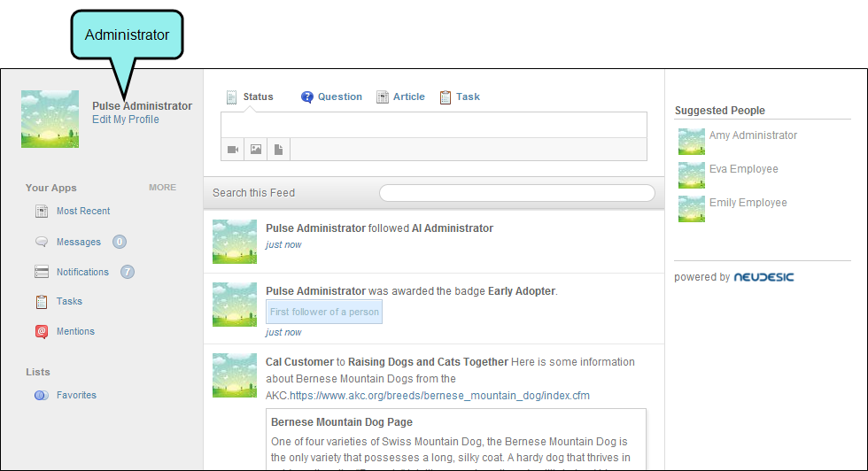Switch to the Article tab
The height and width of the screenshot is (471, 868).
[408, 97]
